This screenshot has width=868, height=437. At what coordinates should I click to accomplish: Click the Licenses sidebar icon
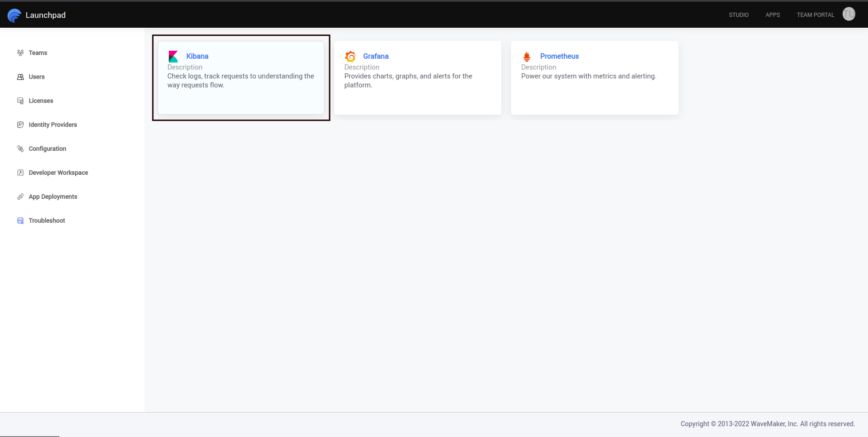tap(20, 101)
